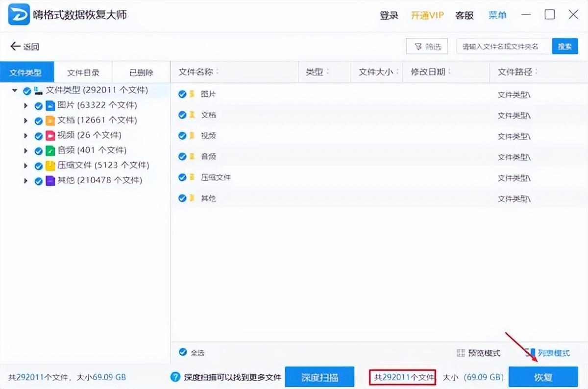Click the blue 图片 icon in tree
Screen dimensions: 588x389
coord(50,105)
